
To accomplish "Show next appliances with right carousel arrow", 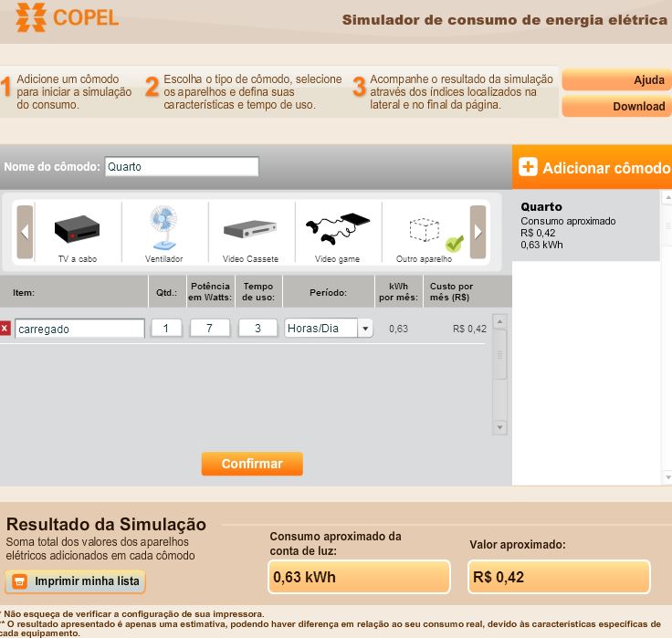I will tap(478, 232).
